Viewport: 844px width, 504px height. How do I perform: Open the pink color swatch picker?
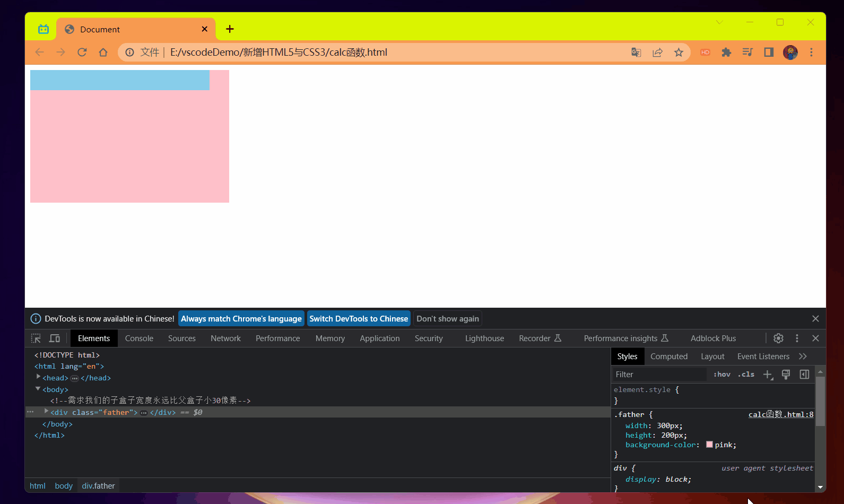click(709, 445)
